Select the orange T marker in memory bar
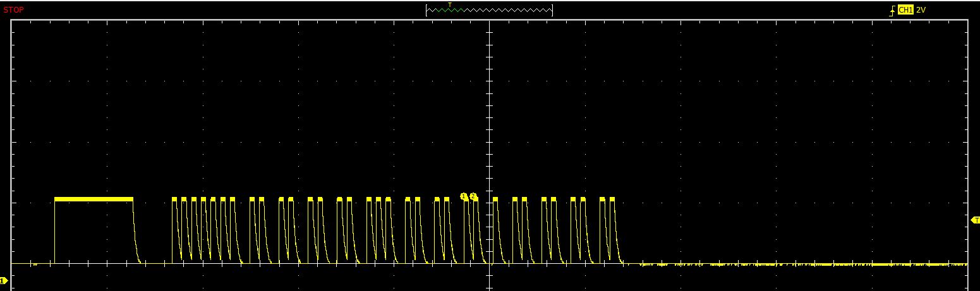980x291 pixels. (450, 5)
